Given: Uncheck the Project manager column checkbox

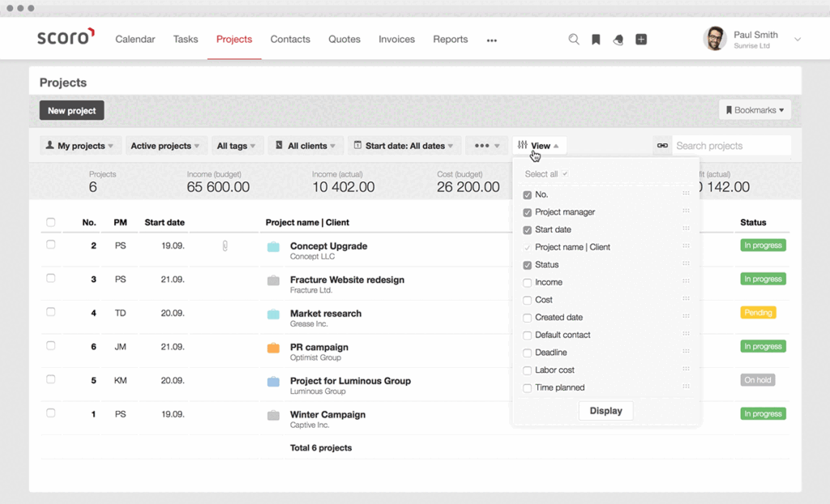Looking at the screenshot, I should point(527,212).
